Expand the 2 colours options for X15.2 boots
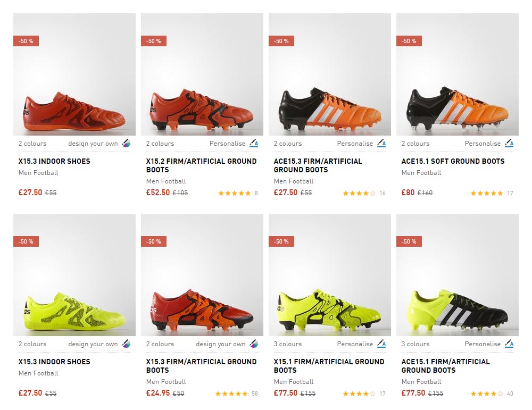This screenshot has width=532, height=410. [x=160, y=143]
